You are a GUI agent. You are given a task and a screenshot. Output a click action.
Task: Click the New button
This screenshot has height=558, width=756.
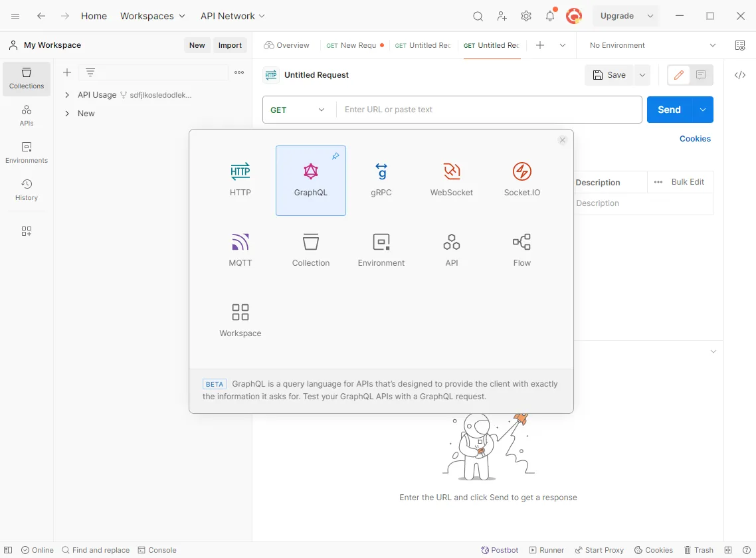(197, 45)
